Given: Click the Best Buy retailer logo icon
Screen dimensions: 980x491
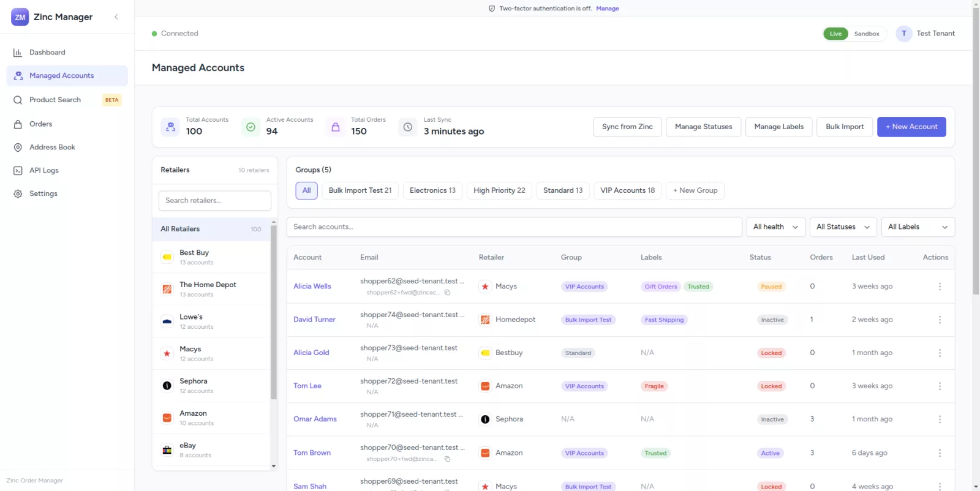Looking at the screenshot, I should [x=167, y=257].
